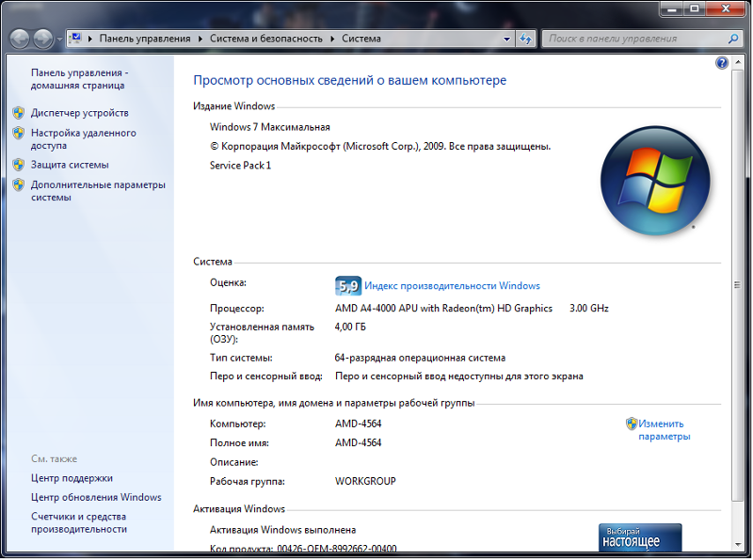This screenshot has width=753, height=560.
Task: Click the computer icon in address bar
Action: tap(75, 38)
